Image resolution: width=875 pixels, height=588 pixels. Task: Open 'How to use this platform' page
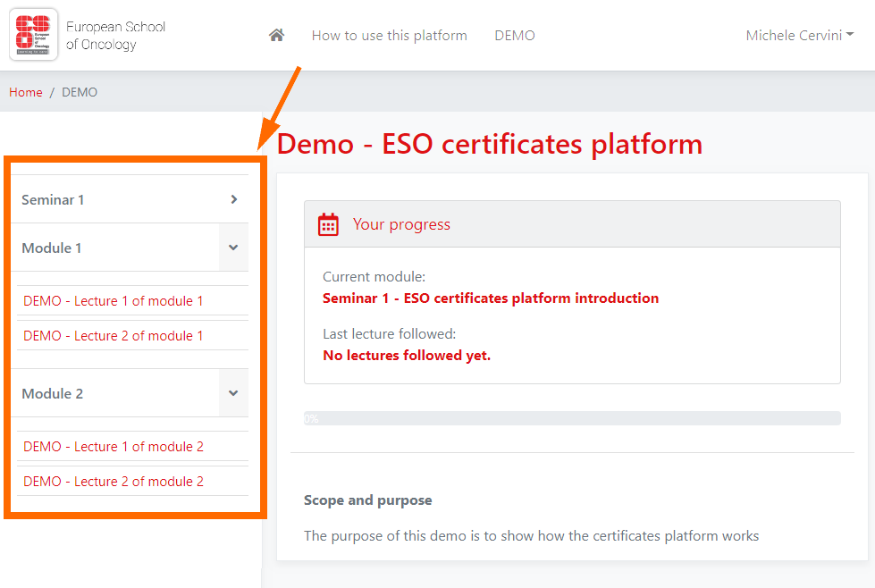[390, 35]
